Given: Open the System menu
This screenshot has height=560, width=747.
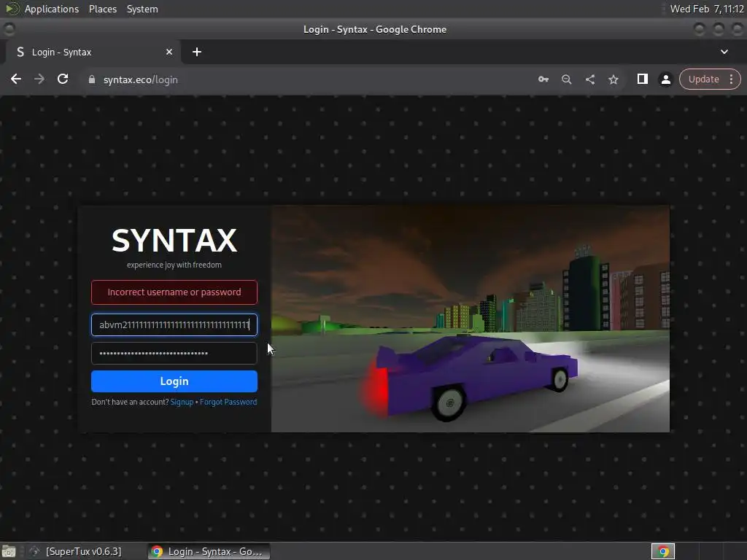Looking at the screenshot, I should (142, 9).
